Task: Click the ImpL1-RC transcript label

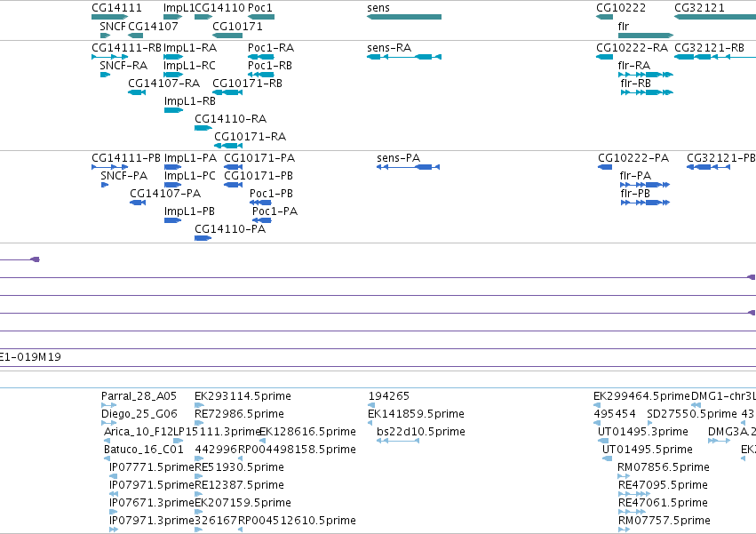Action: [189, 66]
